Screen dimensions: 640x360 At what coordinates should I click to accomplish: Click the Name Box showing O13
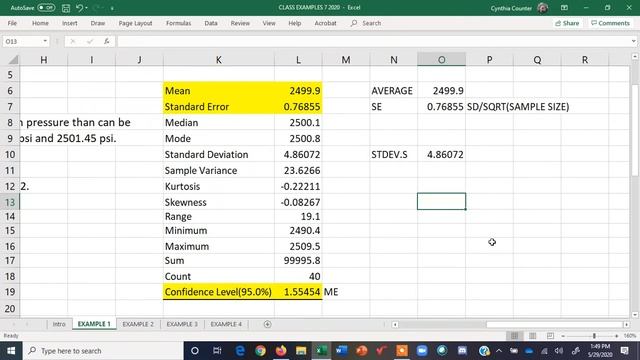point(21,41)
